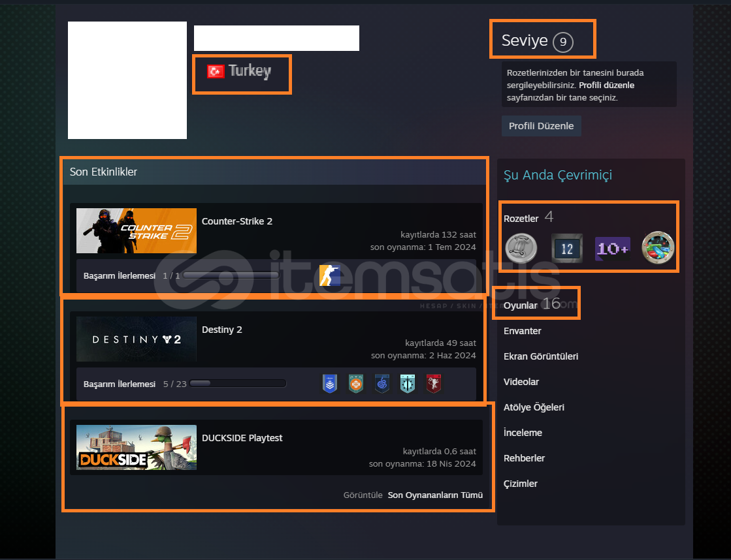
Task: Click the Counter-Strike 2 achievement icon
Action: (330, 275)
